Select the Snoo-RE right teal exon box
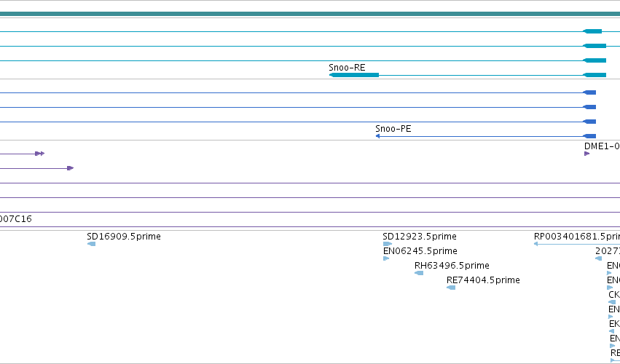The image size is (620, 364). pos(595,75)
